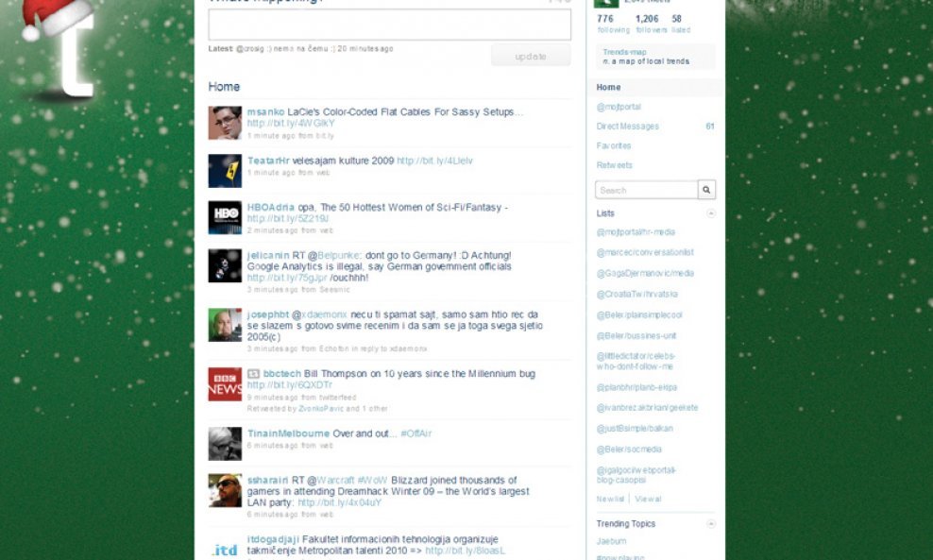Open Favorites in the sidebar
The width and height of the screenshot is (933, 560).
614,145
